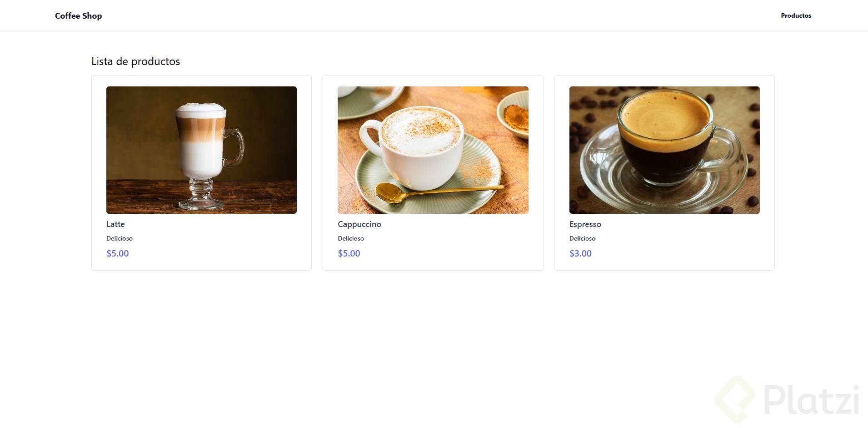
Task: Click the Espresso cup product image
Action: click(664, 150)
